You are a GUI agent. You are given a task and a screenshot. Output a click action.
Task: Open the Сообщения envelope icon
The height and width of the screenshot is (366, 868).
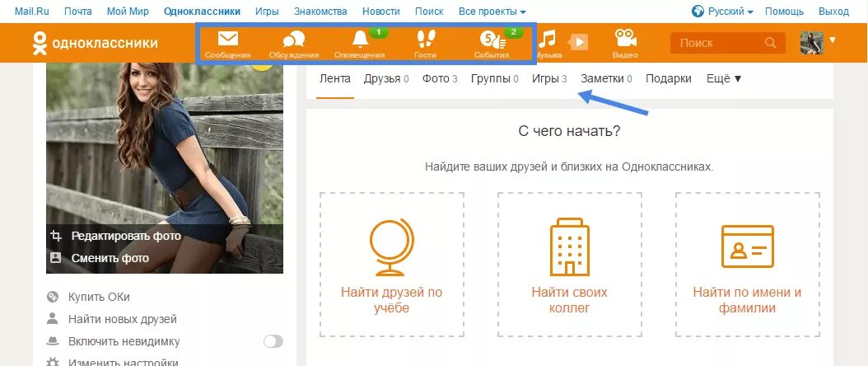(227, 39)
